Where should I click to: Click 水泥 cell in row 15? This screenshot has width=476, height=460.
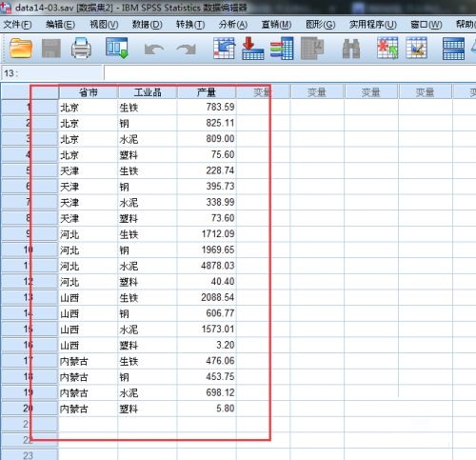point(148,330)
